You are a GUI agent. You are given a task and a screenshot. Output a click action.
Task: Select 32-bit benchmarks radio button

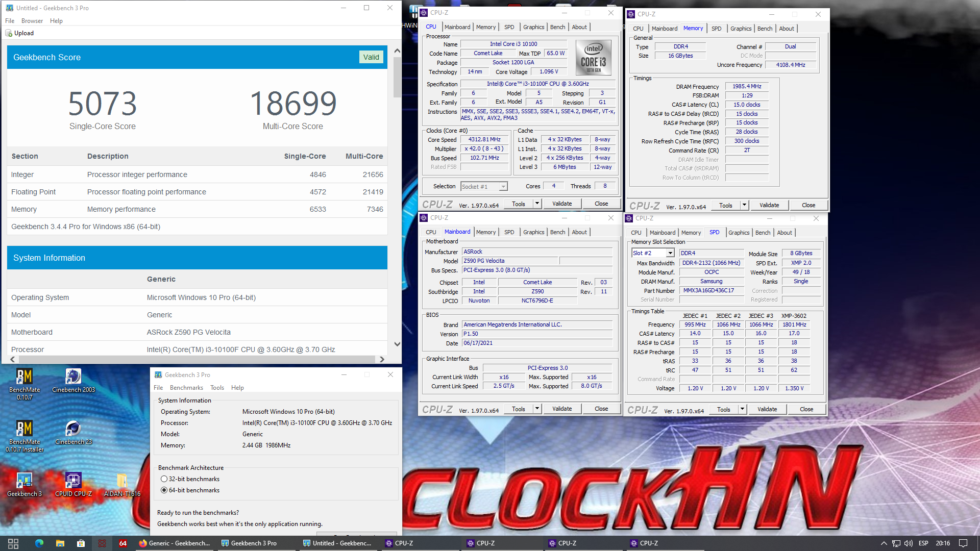pos(164,479)
